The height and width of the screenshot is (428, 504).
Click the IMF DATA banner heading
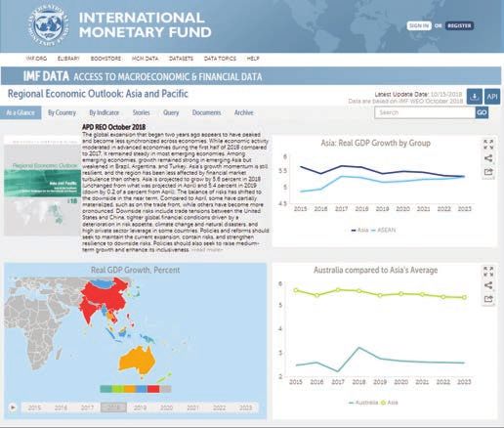(x=46, y=76)
